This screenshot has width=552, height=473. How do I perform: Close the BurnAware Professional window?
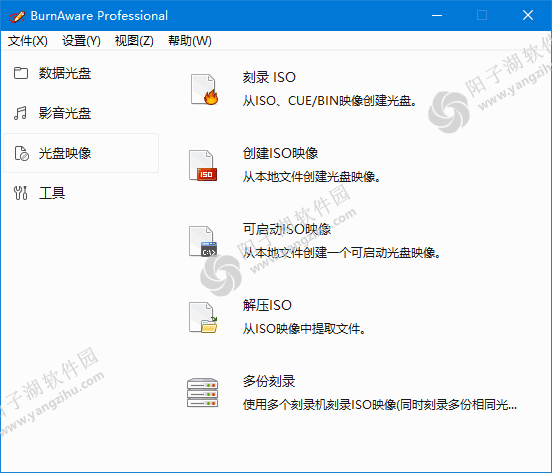528,15
